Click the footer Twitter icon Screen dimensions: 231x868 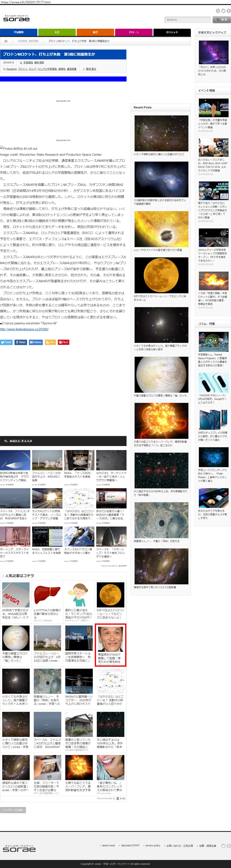pyautogui.click(x=223, y=846)
